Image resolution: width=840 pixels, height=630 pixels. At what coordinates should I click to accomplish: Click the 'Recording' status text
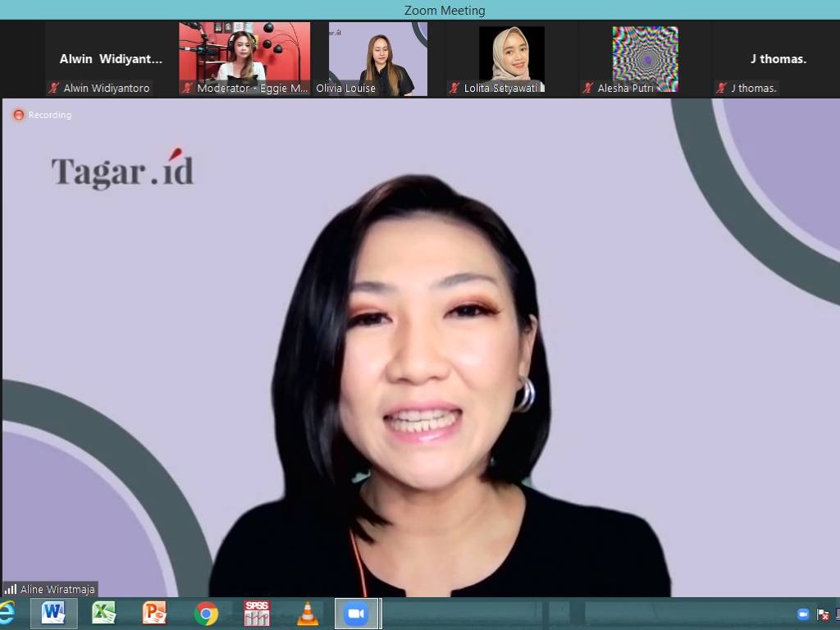(50, 115)
